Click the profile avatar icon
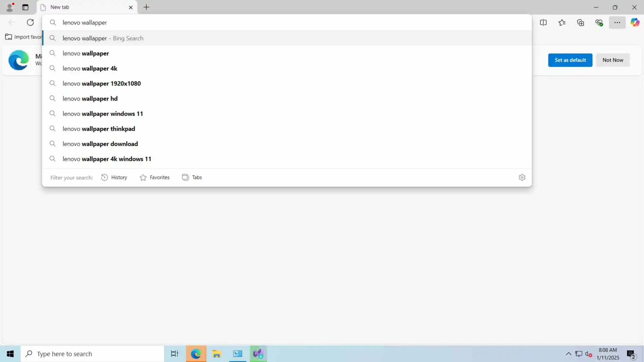 (10, 7)
